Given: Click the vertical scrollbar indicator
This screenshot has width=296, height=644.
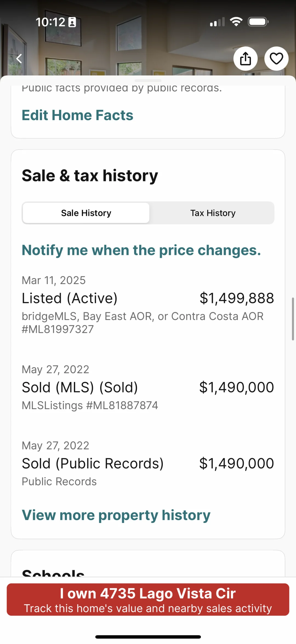Looking at the screenshot, I should tap(293, 319).
